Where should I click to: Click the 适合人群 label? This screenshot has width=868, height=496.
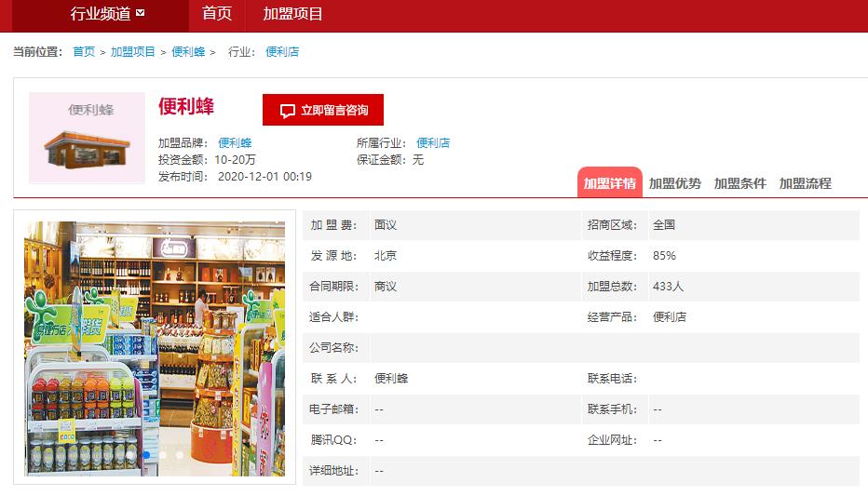tap(333, 316)
